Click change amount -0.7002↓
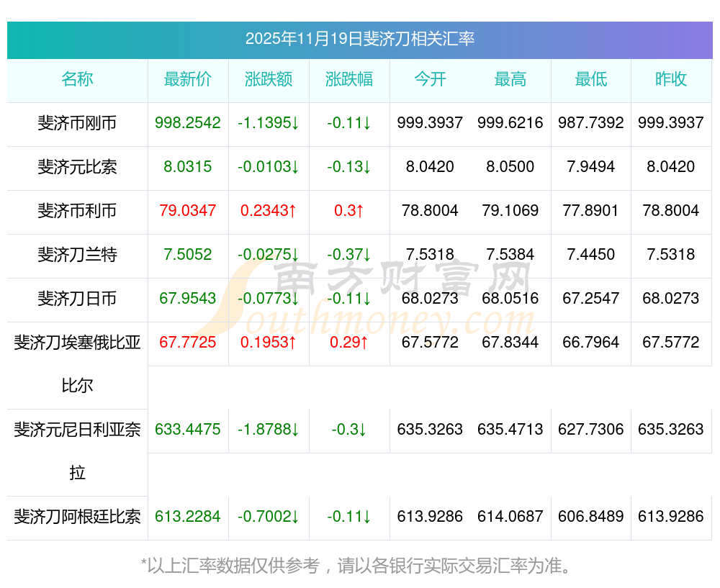This screenshot has height=588, width=720. 269,517
